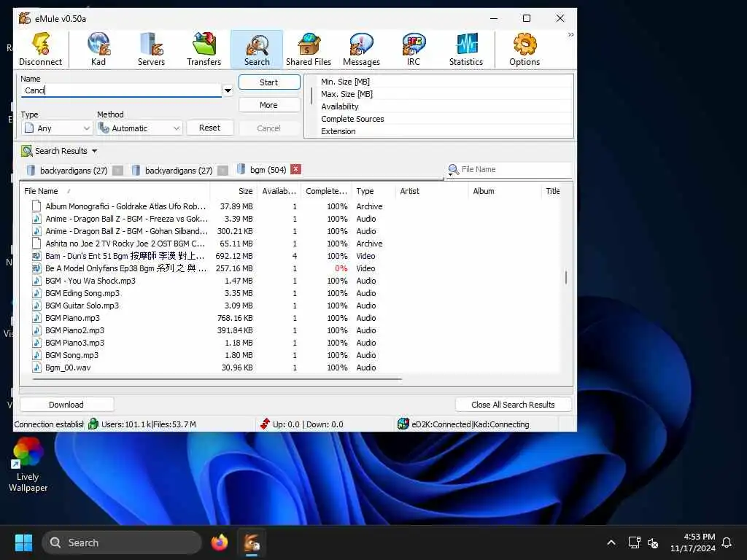Click the Availability filter row
747x560 pixels.
tap(445, 106)
